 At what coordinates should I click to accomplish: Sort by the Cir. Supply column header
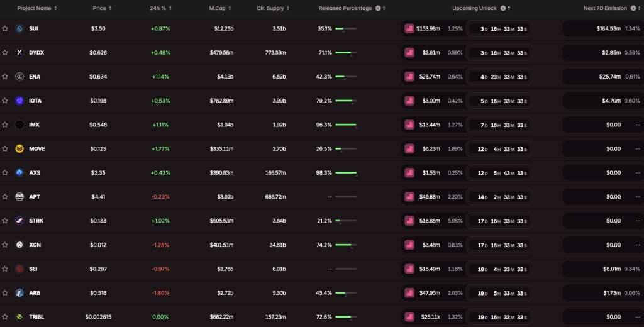pos(272,8)
